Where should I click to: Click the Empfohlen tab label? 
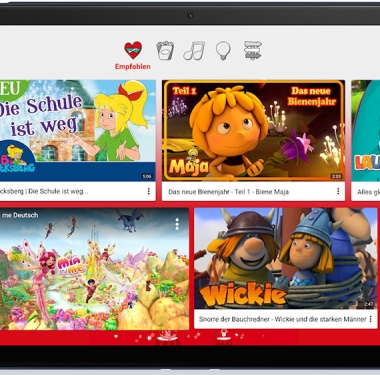(133, 66)
